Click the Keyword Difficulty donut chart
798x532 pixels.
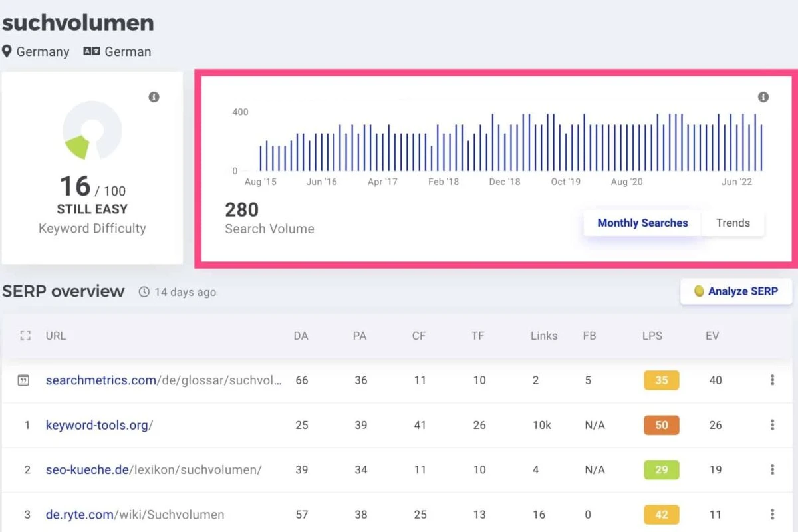pyautogui.click(x=92, y=131)
